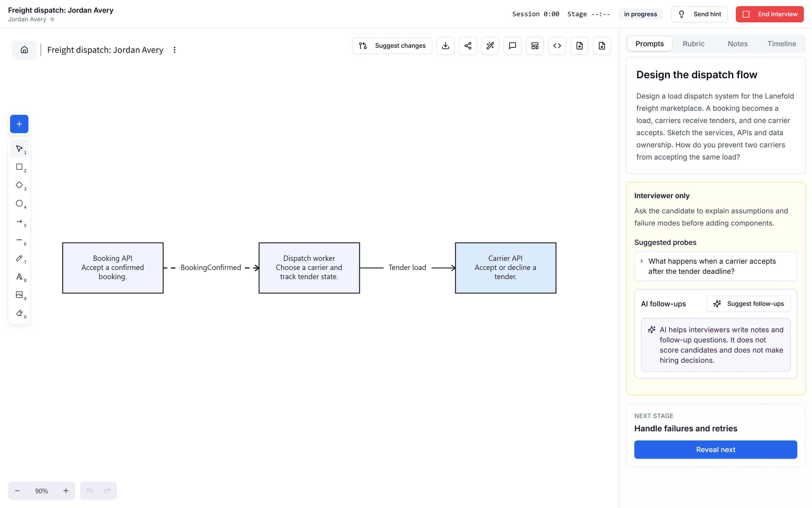This screenshot has height=508, width=812.
Task: Click the End interview button
Action: click(x=770, y=14)
